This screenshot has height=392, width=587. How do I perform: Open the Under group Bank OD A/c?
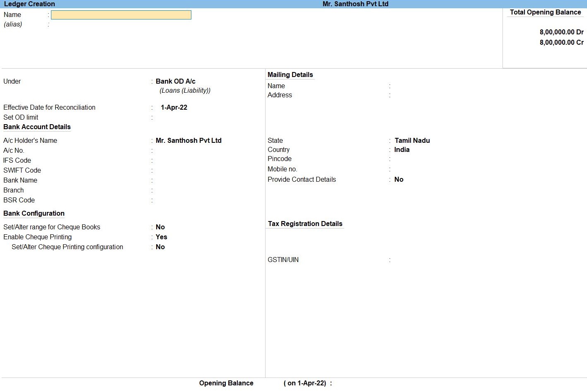coord(175,81)
